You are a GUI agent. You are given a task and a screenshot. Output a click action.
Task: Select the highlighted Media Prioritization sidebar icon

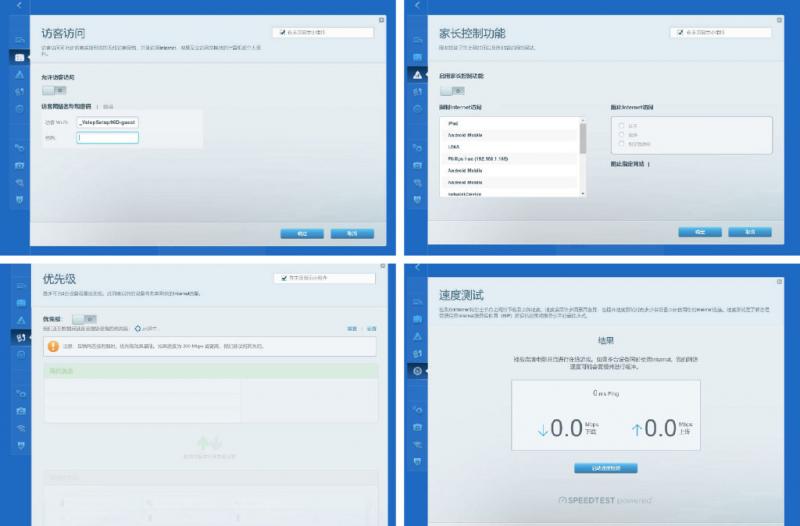click(21, 337)
